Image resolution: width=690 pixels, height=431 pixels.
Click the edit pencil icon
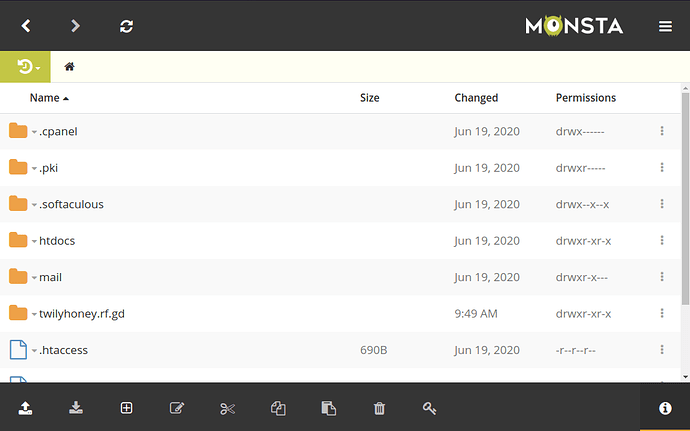coord(177,408)
